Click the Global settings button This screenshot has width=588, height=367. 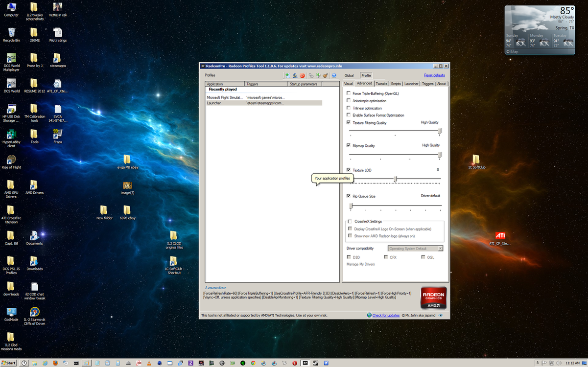(x=349, y=75)
